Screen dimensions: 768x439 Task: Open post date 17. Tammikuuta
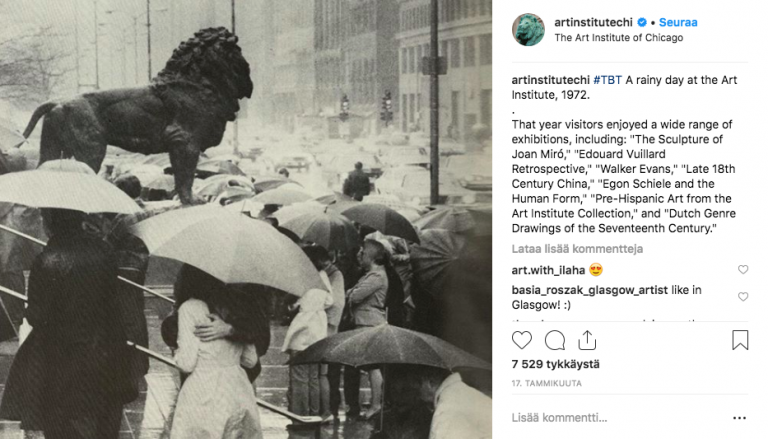coord(547,383)
